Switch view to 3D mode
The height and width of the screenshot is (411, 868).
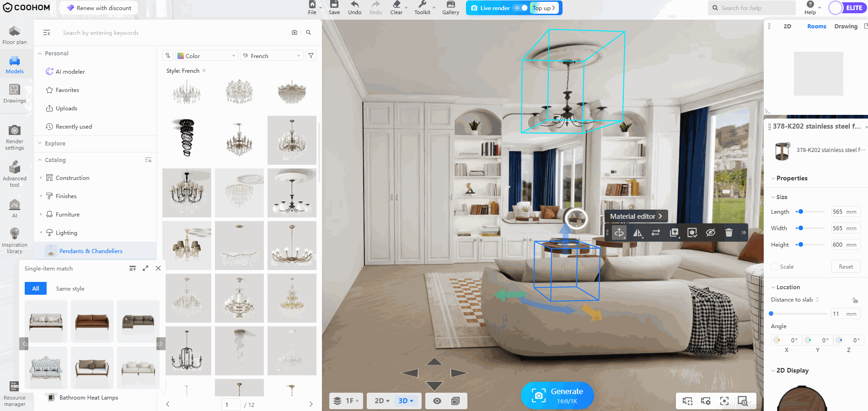pos(406,401)
